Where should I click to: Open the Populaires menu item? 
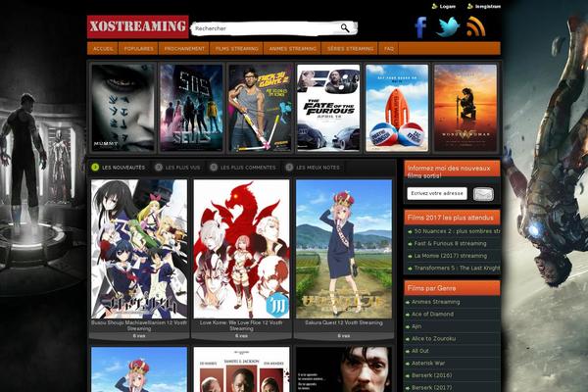(x=139, y=49)
